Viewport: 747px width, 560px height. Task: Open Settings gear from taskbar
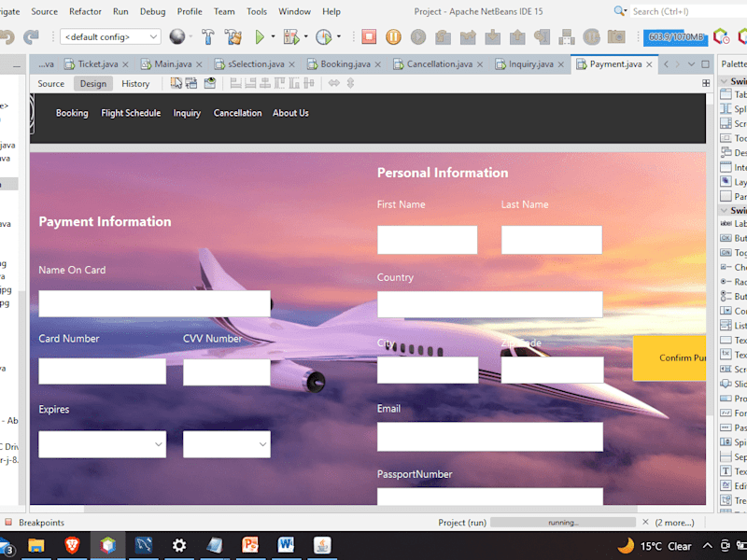[x=179, y=545]
